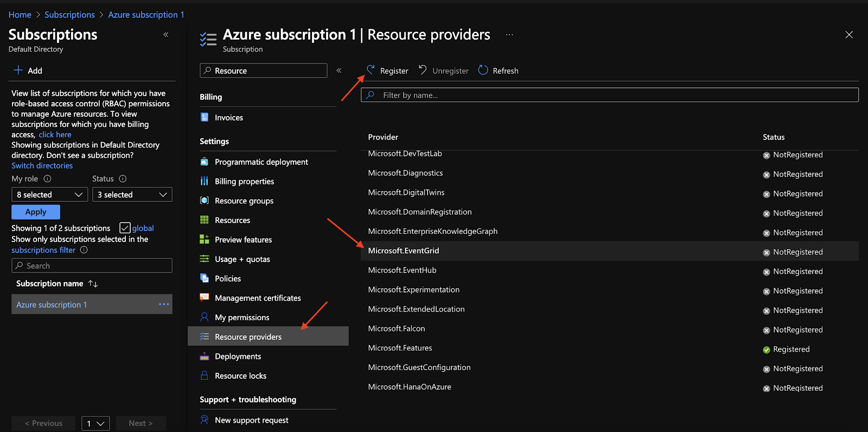Screen dimensions: 868x432
Task: Open the more options ellipsis by the page title
Action: point(509,35)
